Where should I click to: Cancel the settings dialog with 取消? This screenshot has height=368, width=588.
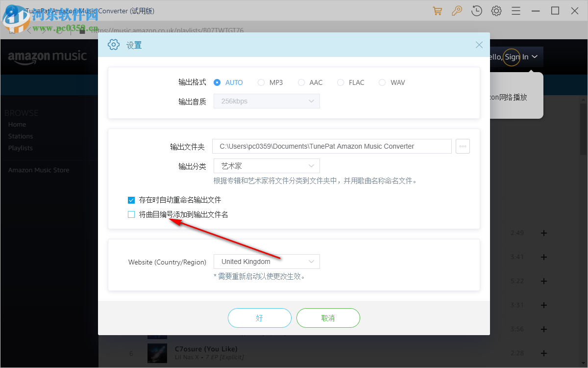(328, 318)
